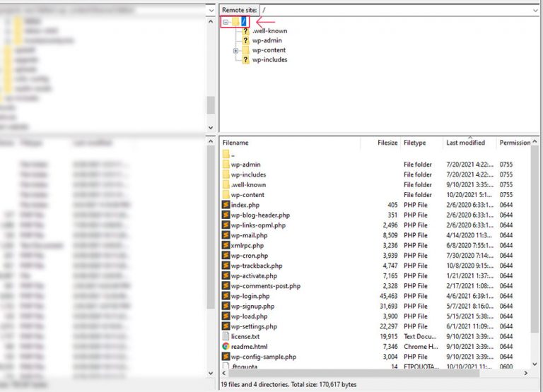
Task: Select the index.php file icon
Action: click(x=226, y=205)
